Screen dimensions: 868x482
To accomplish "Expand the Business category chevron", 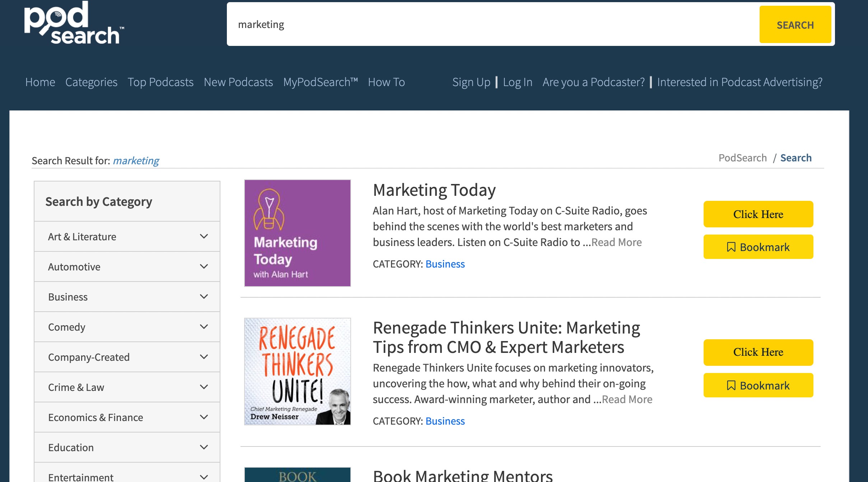I will (x=204, y=297).
